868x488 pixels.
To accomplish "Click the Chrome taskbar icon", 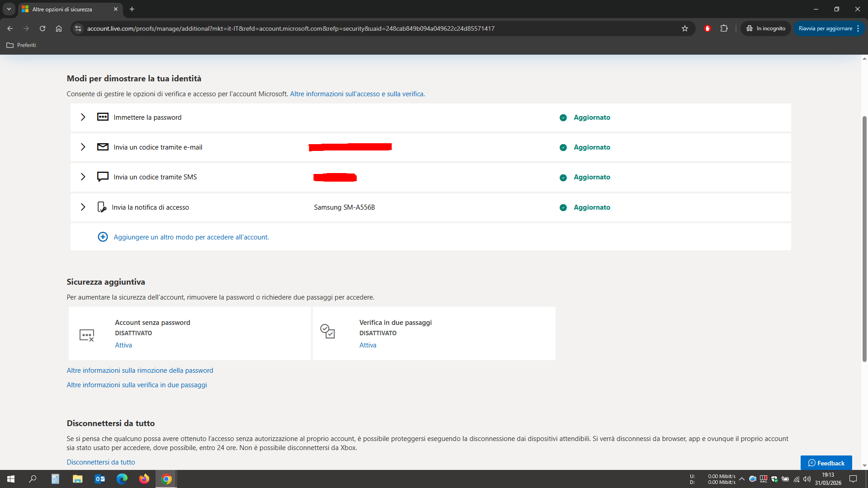I will pyautogui.click(x=166, y=479).
